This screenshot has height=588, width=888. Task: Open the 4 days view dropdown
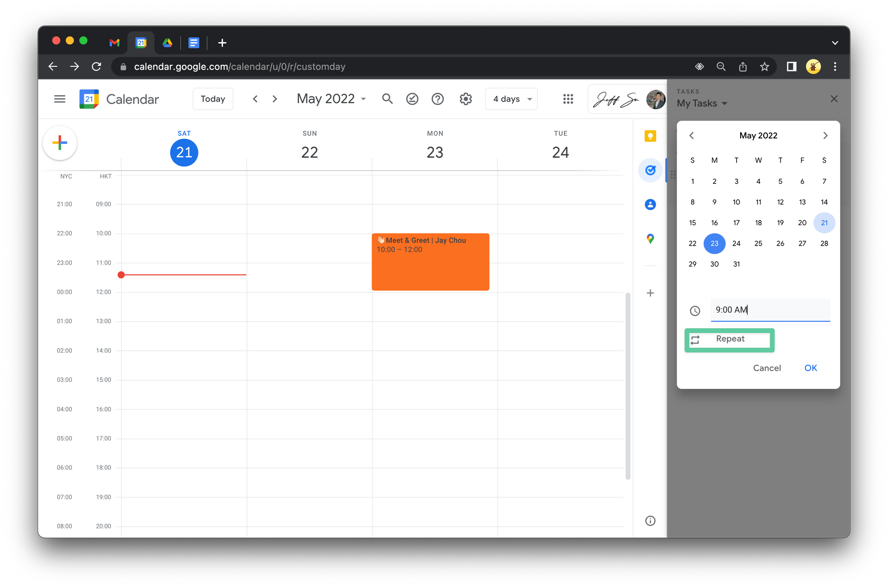[x=511, y=99]
